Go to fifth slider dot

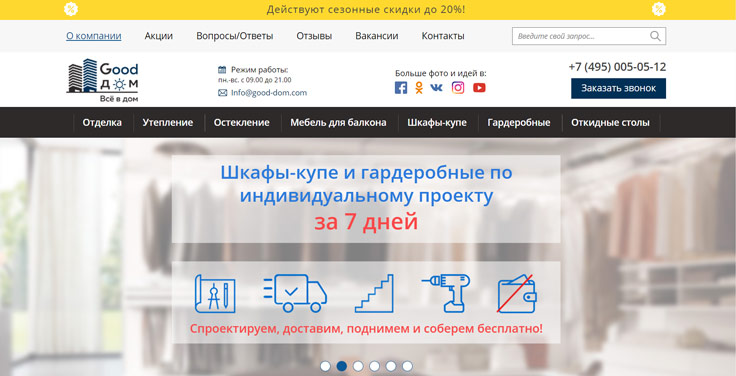coord(391,366)
